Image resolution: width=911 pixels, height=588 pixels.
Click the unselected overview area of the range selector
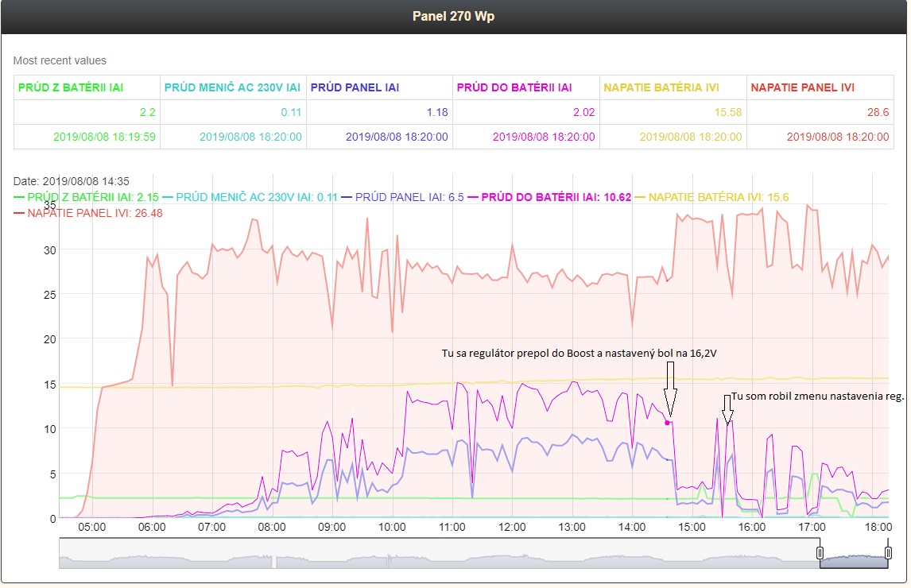pyautogui.click(x=437, y=554)
